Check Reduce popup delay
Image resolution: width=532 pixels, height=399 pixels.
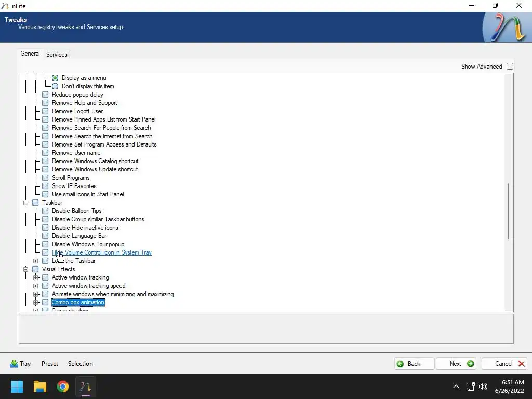tap(45, 95)
